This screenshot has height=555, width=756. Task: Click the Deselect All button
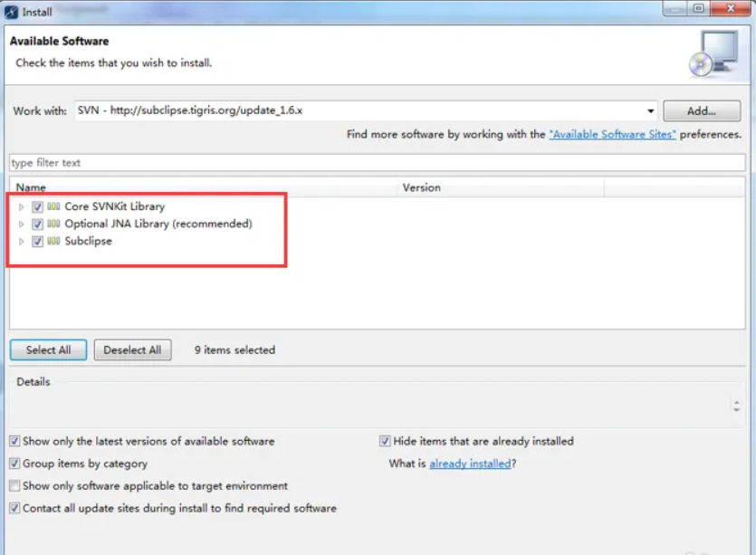click(x=132, y=350)
